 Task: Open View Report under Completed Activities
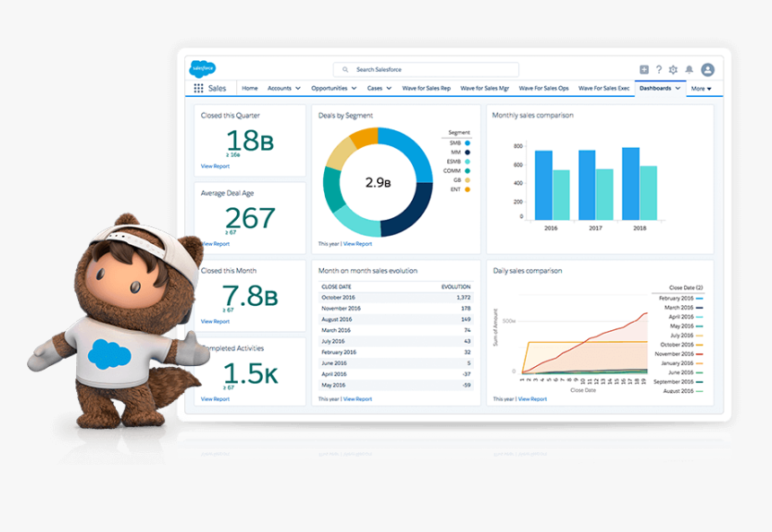pyautogui.click(x=215, y=399)
